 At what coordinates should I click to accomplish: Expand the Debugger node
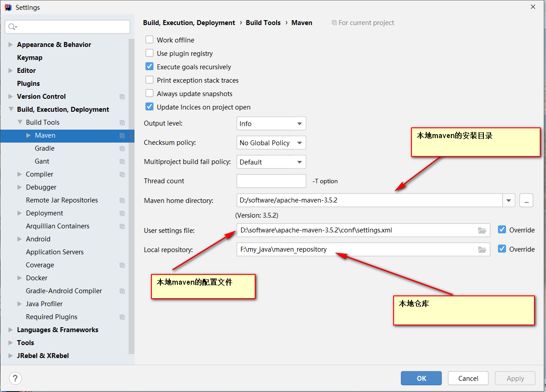(x=20, y=187)
